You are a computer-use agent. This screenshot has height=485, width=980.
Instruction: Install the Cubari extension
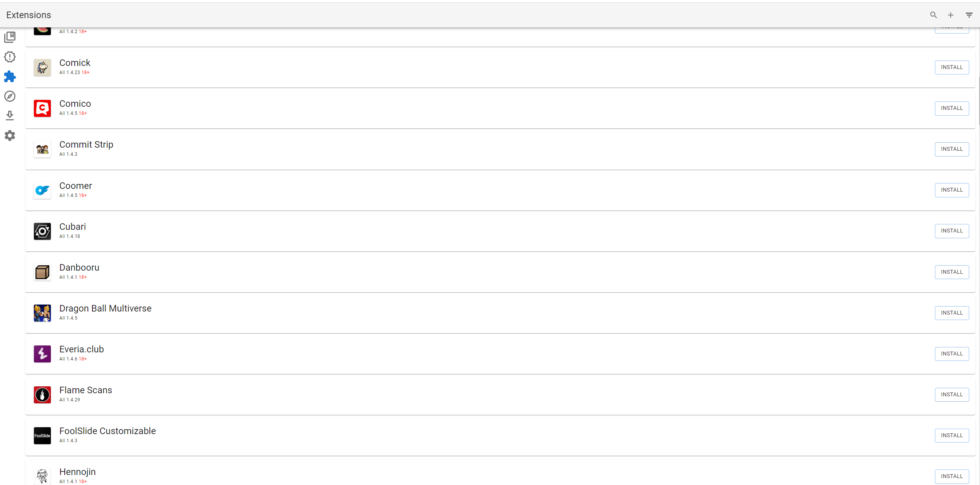click(x=951, y=231)
